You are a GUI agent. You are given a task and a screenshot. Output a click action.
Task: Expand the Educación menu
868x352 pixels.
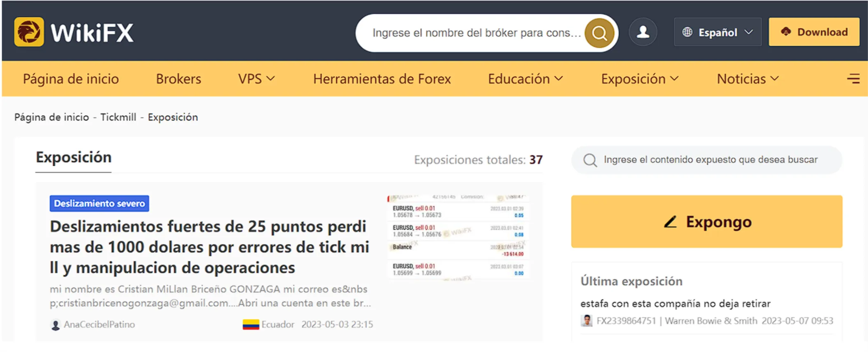tap(525, 78)
